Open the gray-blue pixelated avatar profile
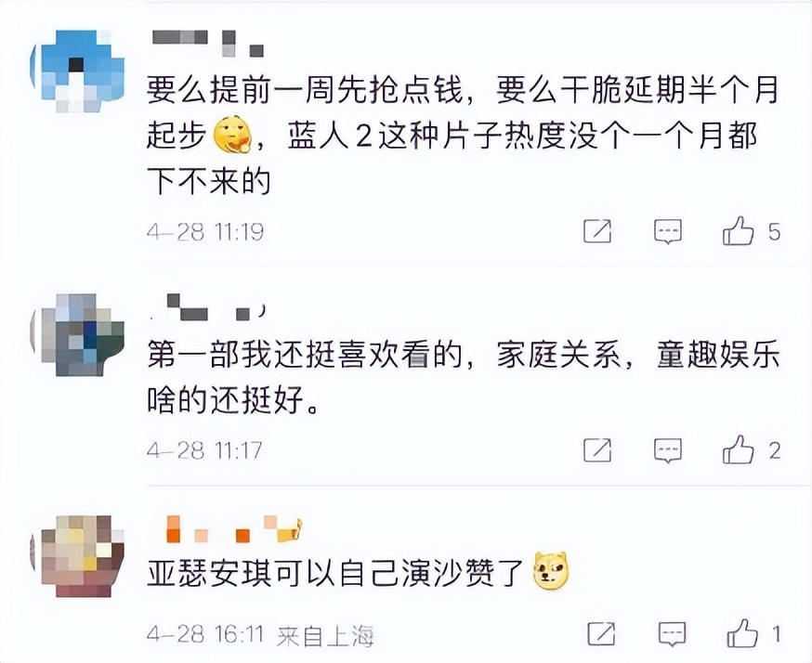Viewport: 812px width, 663px height. [x=79, y=335]
